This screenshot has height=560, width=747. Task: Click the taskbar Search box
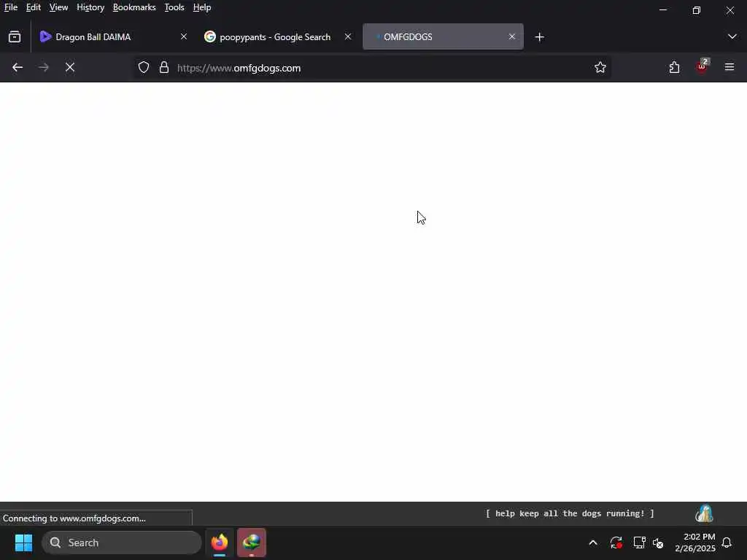pyautogui.click(x=122, y=542)
